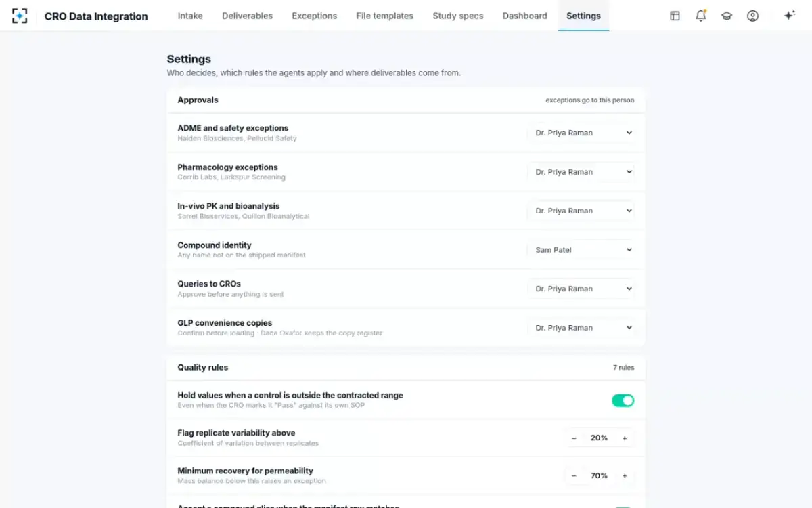Decrease minimum recovery for permeability

[x=574, y=476]
